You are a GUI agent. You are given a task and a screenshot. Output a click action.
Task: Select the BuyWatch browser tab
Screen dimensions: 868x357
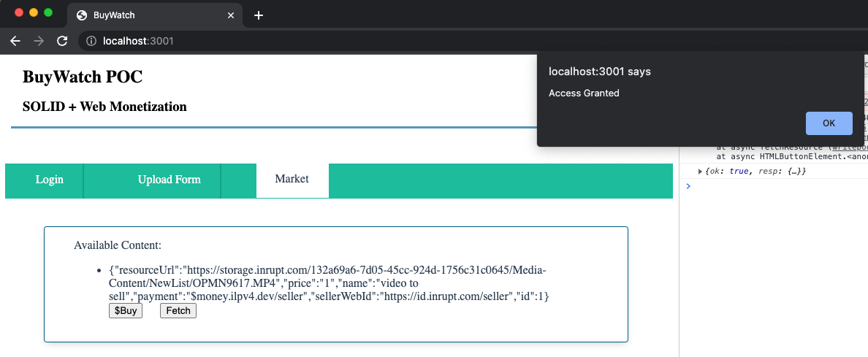tap(154, 15)
